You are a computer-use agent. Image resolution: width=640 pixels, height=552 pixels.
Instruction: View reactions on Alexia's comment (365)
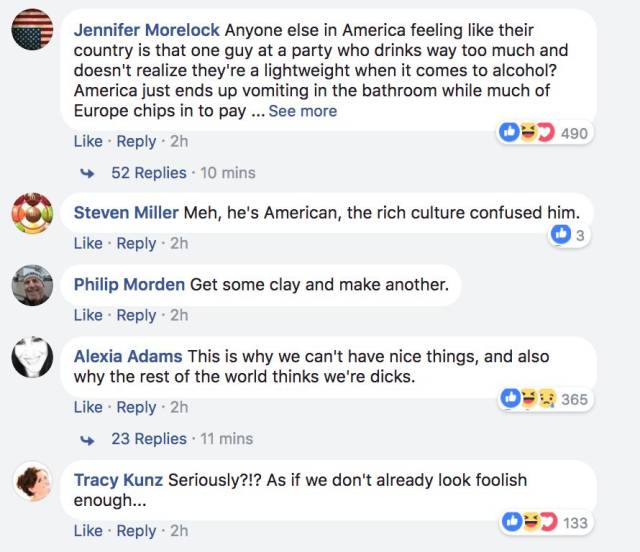coord(545,399)
